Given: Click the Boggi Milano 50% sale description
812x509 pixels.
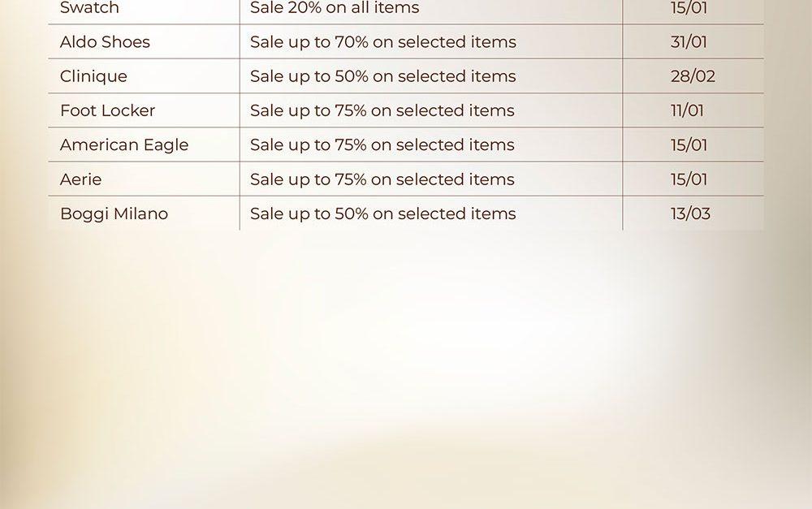Looking at the screenshot, I should [x=382, y=214].
